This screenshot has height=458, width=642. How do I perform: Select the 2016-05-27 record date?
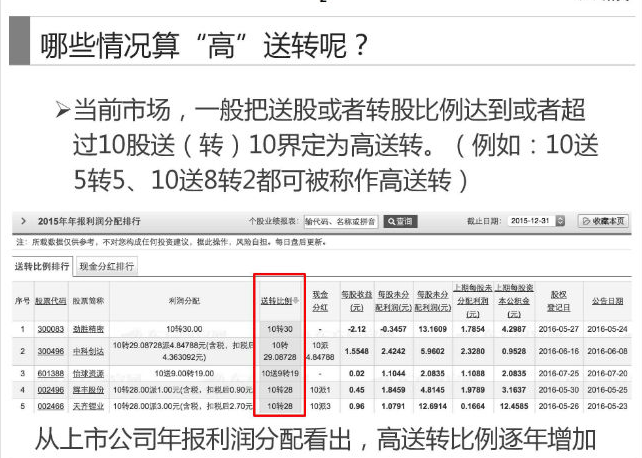tap(558, 329)
